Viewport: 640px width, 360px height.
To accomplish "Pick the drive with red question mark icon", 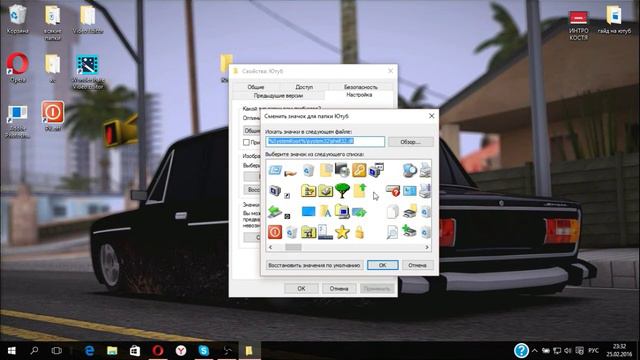I will 393,190.
